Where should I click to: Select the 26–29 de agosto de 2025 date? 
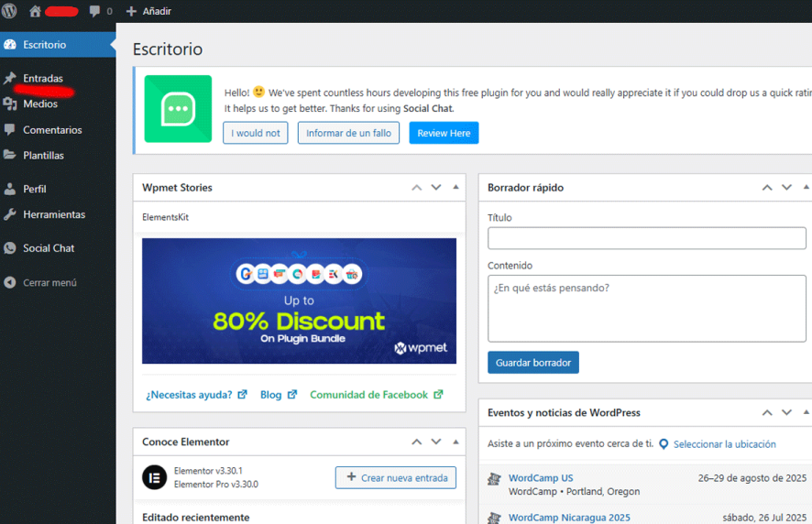click(x=752, y=478)
